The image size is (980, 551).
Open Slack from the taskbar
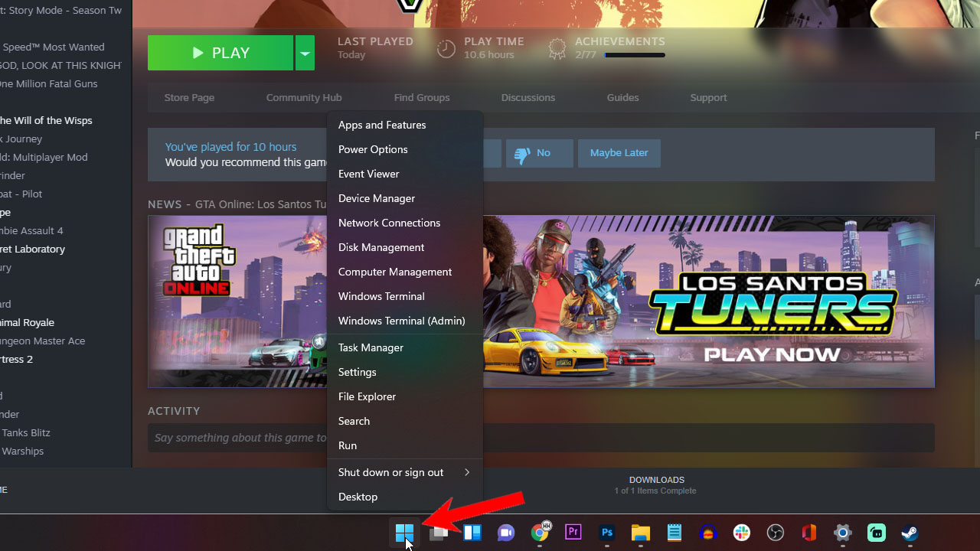[x=741, y=533]
